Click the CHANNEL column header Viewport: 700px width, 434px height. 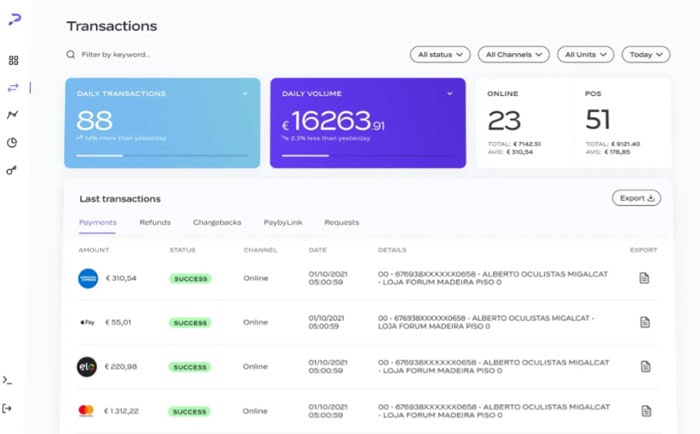260,250
